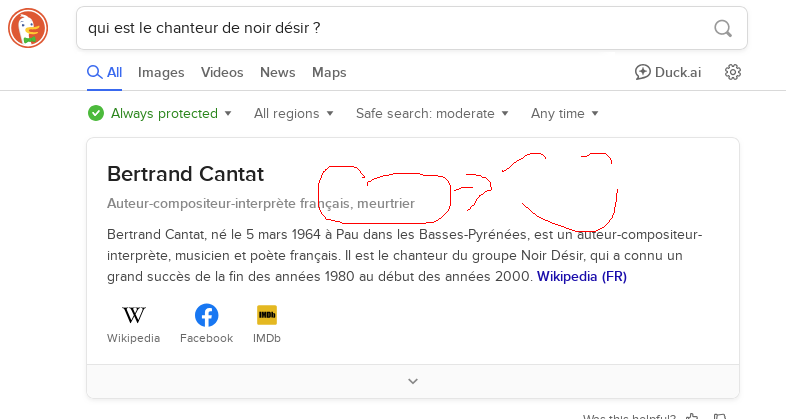Click the thumbs-down not helpful icon

pos(720,416)
